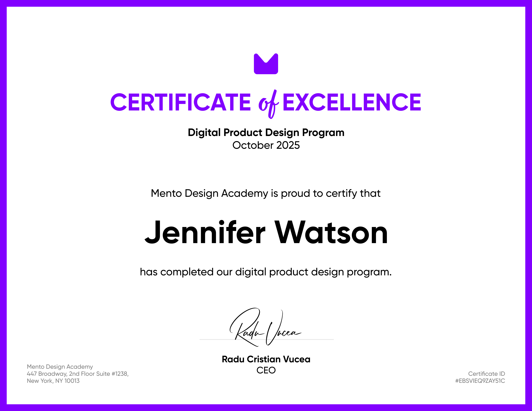
Task: Click the word CERTIFICATE in the title
Action: (181, 102)
